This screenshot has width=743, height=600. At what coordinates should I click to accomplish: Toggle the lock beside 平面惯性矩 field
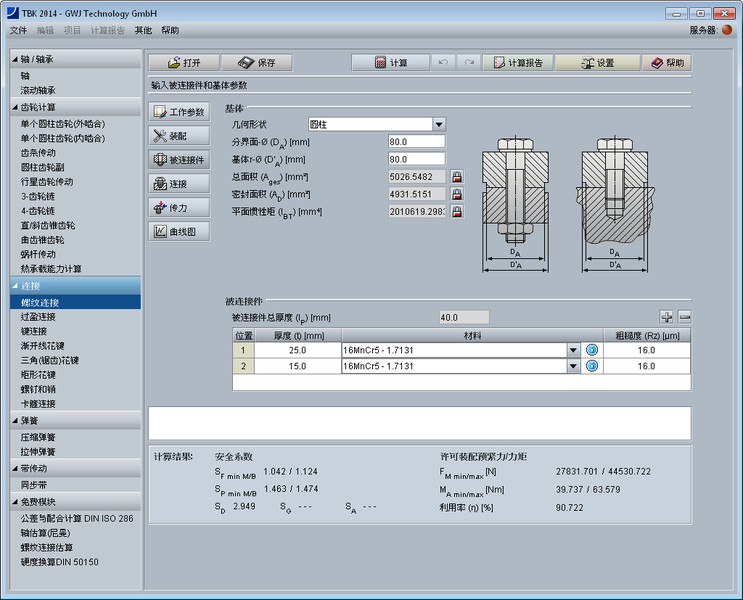(x=457, y=211)
